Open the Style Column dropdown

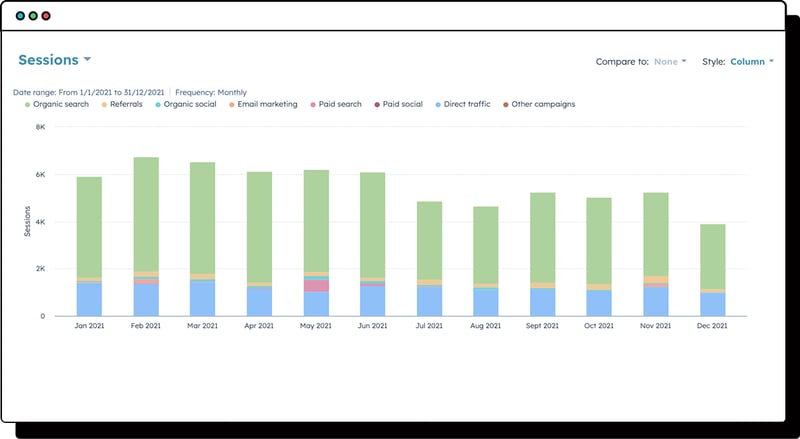click(x=752, y=61)
